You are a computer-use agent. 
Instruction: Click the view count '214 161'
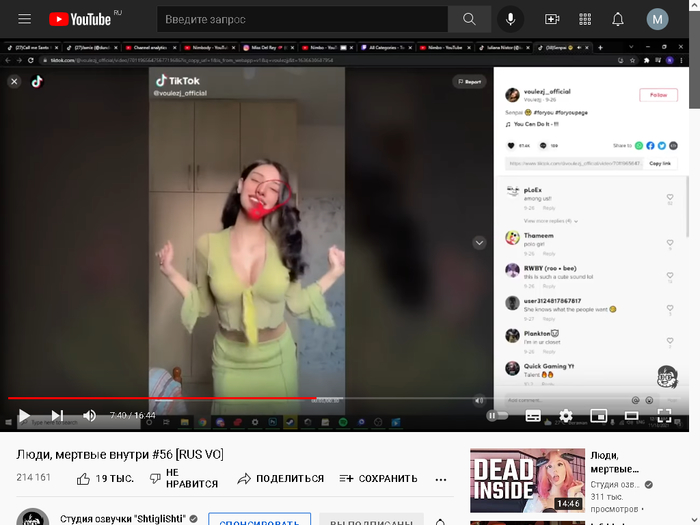(x=33, y=477)
